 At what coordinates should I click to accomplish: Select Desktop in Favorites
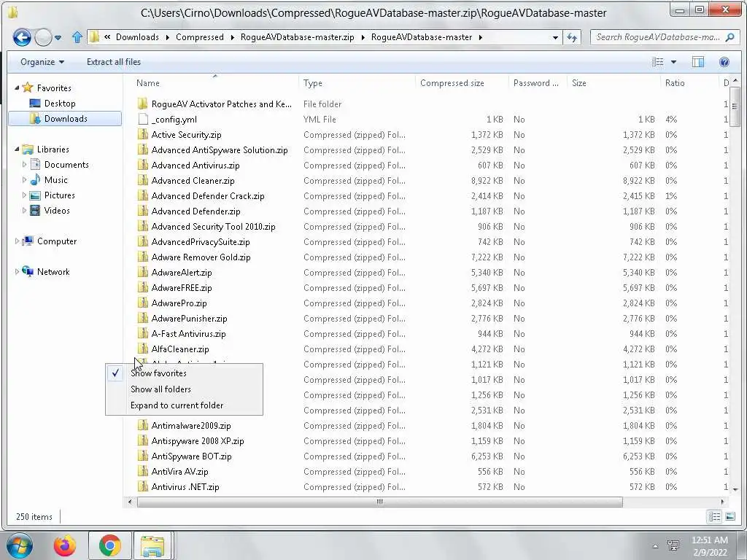(x=60, y=104)
